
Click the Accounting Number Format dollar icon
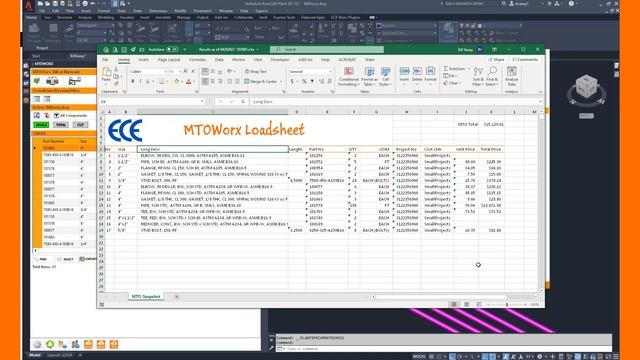[x=292, y=82]
